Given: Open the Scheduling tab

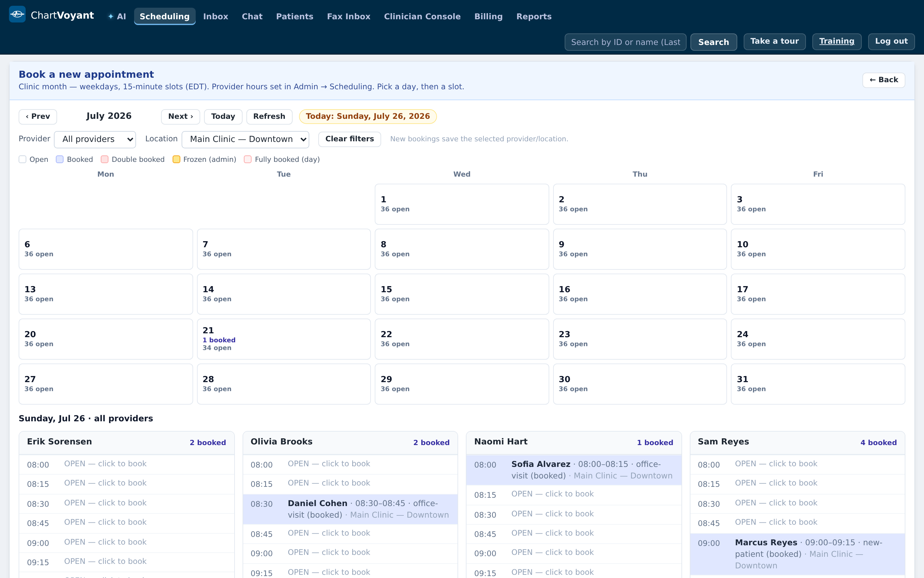Looking at the screenshot, I should pos(165,16).
